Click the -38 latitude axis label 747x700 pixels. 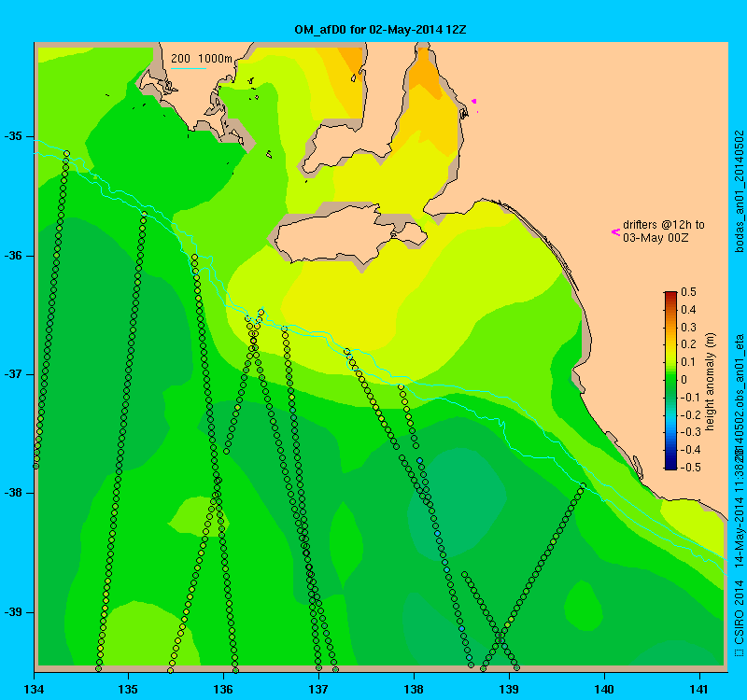[x=13, y=493]
